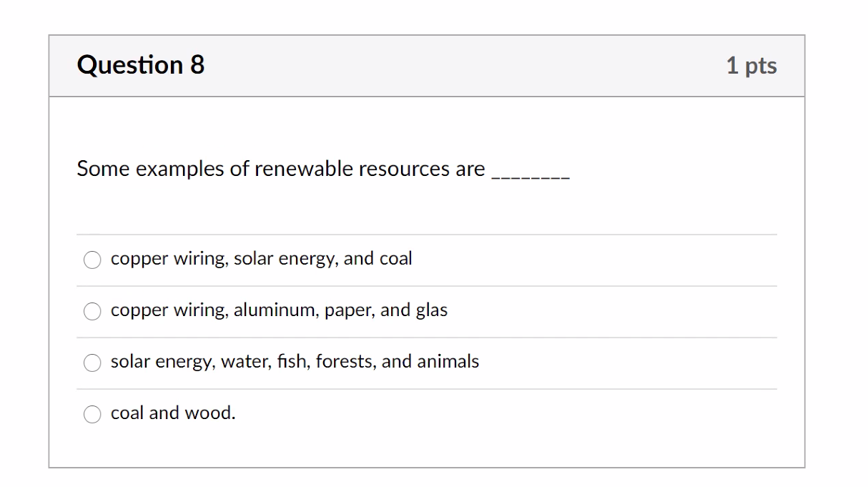Choose the answer 'solar energy, water, fish, forests, and animals'
This screenshot has height=487, width=868.
pyautogui.click(x=92, y=363)
